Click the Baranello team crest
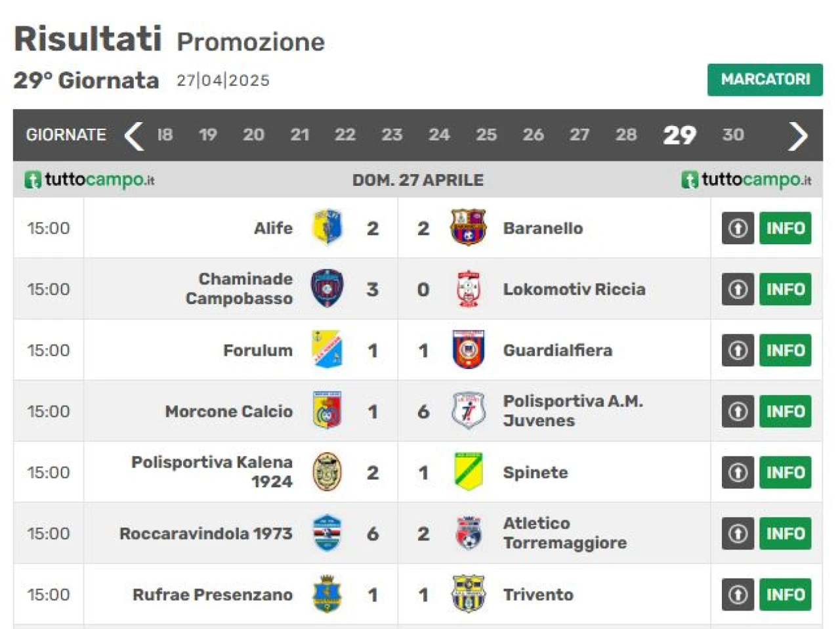This screenshot has width=840, height=629. [x=468, y=227]
